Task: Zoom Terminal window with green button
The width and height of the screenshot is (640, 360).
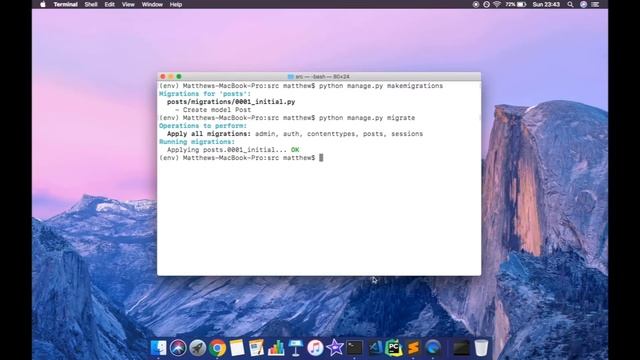Action: point(179,76)
